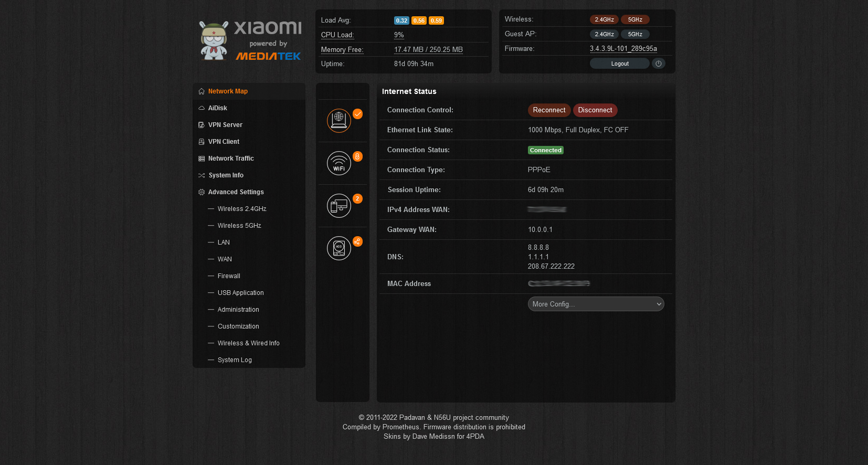The image size is (868, 465).
Task: Click the wired clients badge showing 2
Action: point(357,198)
